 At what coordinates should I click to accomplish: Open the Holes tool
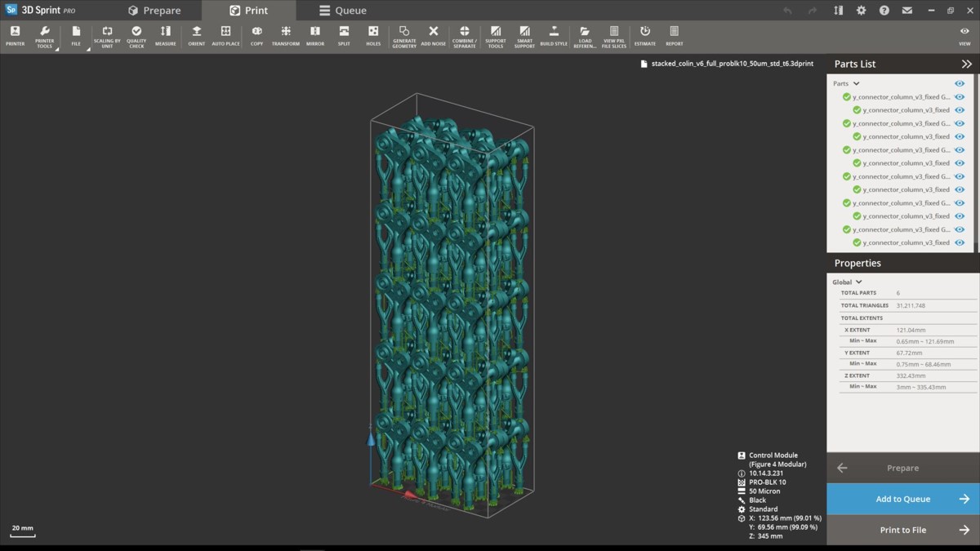(373, 36)
